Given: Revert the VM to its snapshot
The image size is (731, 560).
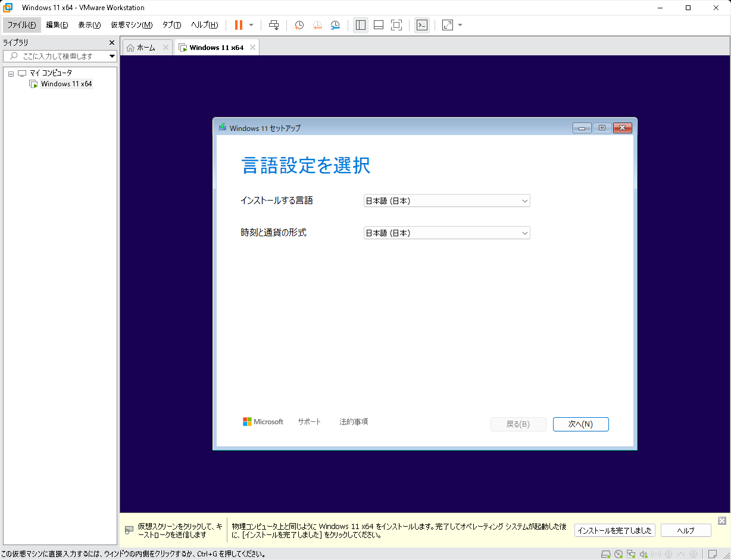Looking at the screenshot, I should (317, 24).
